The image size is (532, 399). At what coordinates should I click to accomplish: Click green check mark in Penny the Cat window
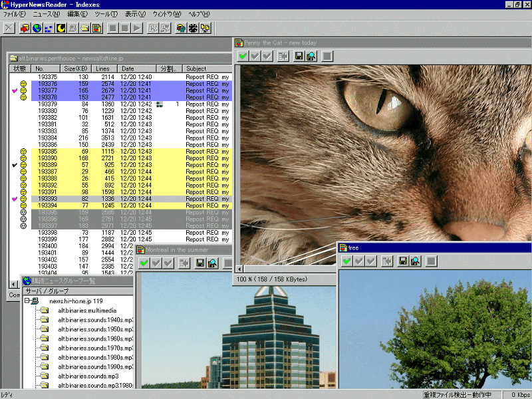tap(243, 56)
